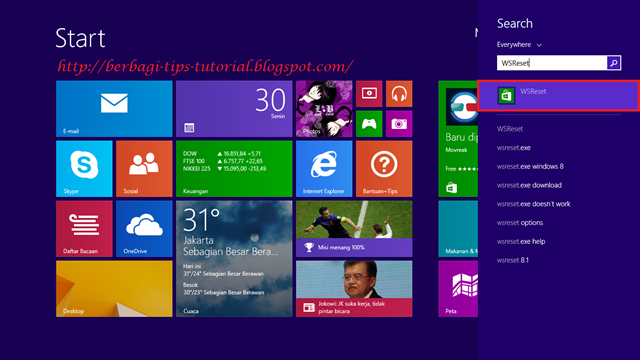The width and height of the screenshot is (640, 360).
Task: Launch the Internet Explorer tile
Action: (324, 169)
